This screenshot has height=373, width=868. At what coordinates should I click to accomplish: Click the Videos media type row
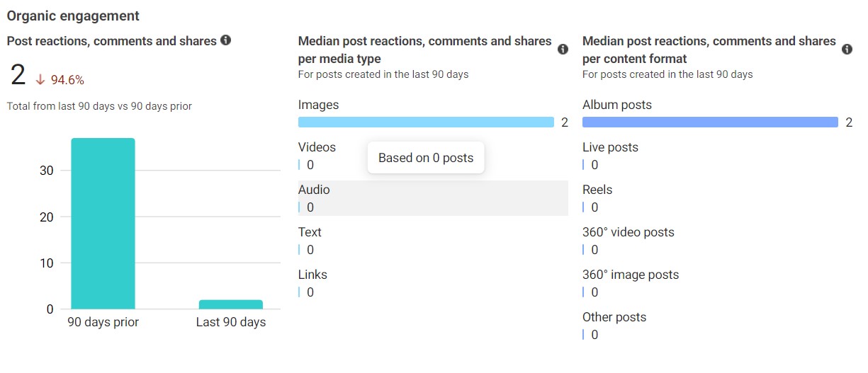click(x=317, y=147)
